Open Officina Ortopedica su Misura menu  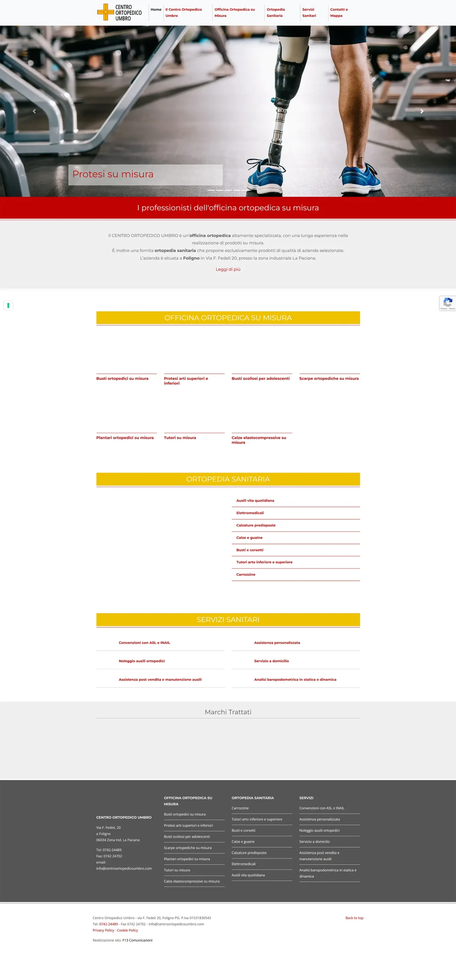tap(234, 13)
